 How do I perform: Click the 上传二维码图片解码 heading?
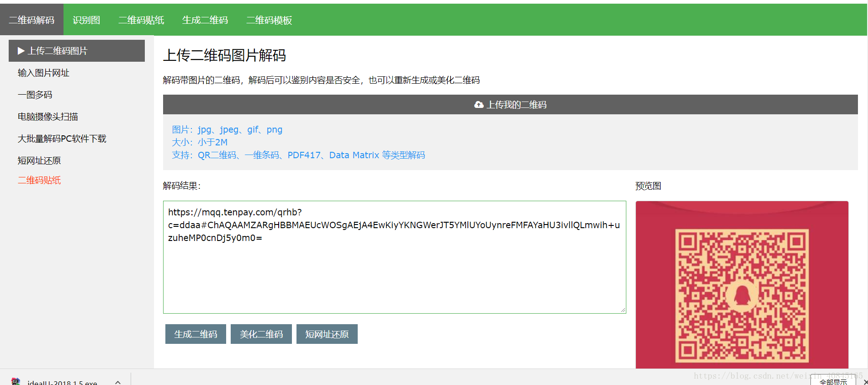[x=224, y=55]
